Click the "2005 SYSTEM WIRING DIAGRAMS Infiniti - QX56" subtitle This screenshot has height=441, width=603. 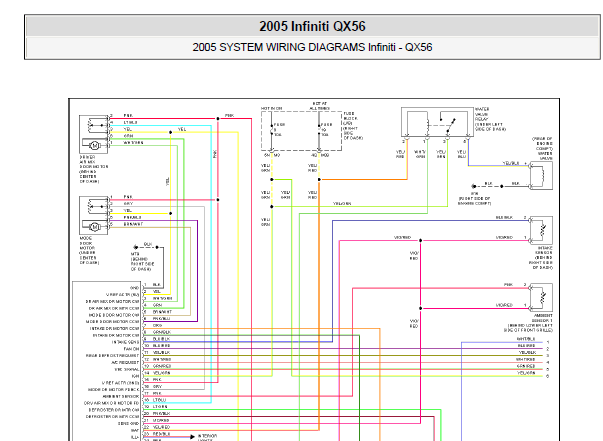(312, 47)
